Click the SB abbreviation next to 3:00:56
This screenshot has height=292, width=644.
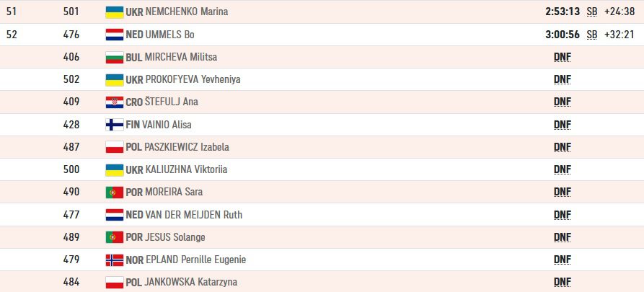tap(592, 35)
